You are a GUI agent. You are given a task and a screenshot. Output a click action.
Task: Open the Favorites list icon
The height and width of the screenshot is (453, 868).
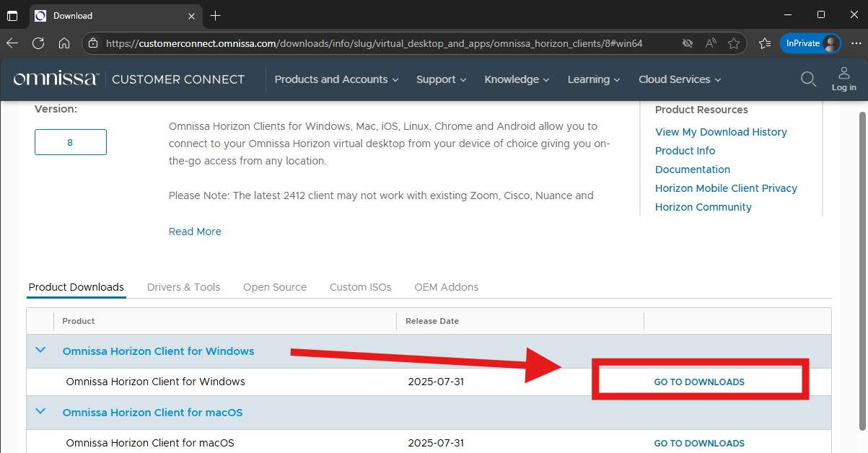pos(765,43)
